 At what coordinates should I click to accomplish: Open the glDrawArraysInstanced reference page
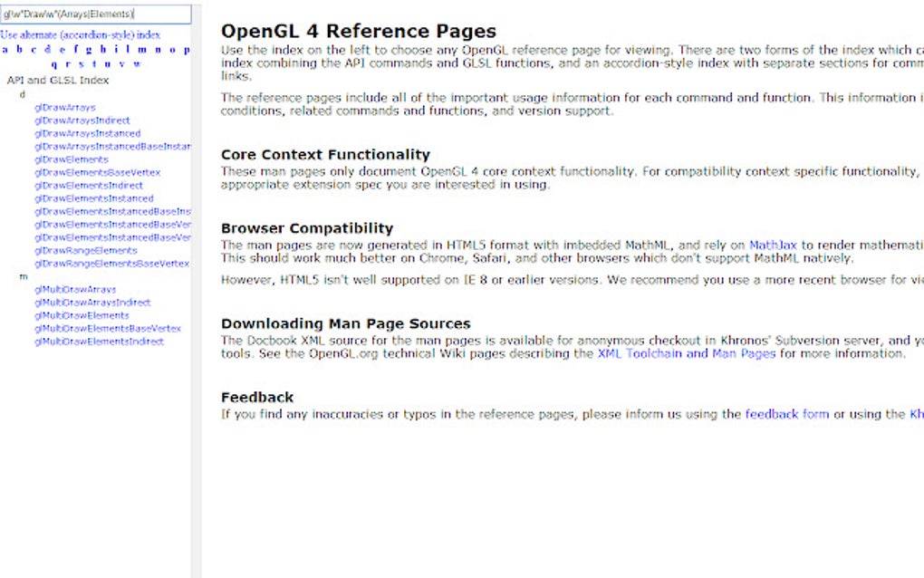(x=87, y=133)
